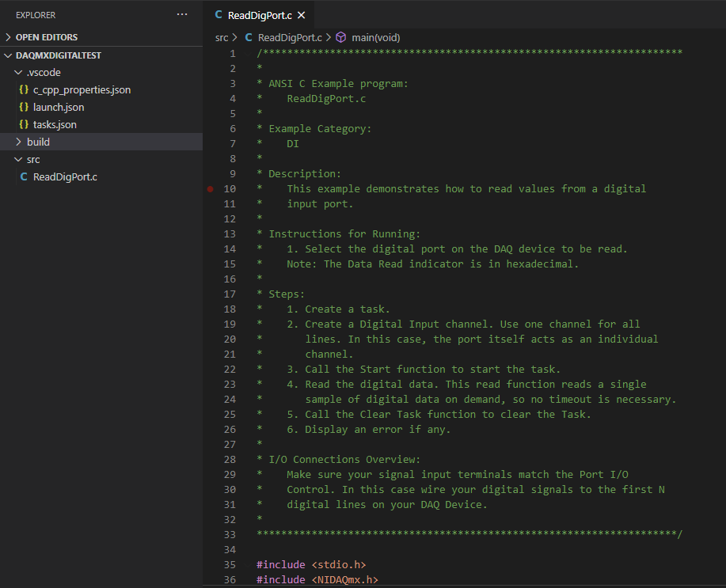The height and width of the screenshot is (588, 726).
Task: Select tasks.json from the file tree
Action: coord(55,125)
